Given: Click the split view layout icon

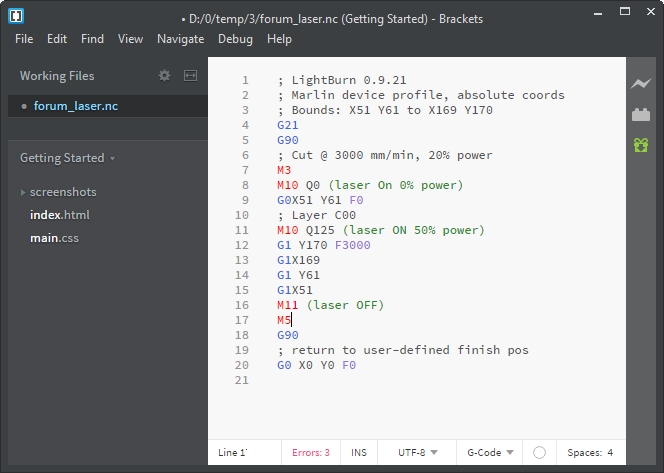Looking at the screenshot, I should (x=190, y=76).
